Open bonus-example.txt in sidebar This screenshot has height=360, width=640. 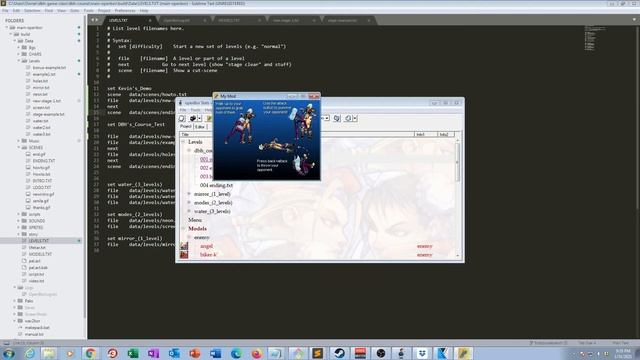(49, 67)
